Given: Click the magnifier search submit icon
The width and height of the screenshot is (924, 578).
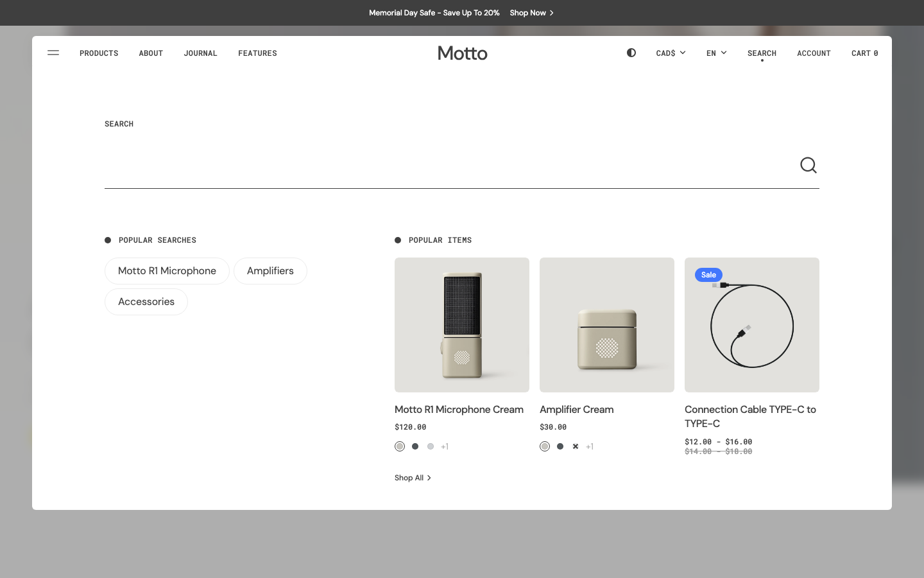Looking at the screenshot, I should tap(809, 166).
